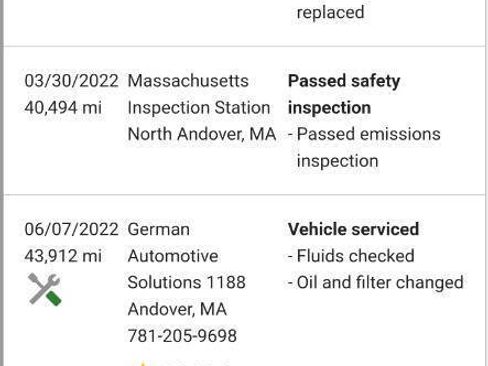The image size is (488, 366).
Task: Click the Solutions 1188 text line
Action: (187, 282)
